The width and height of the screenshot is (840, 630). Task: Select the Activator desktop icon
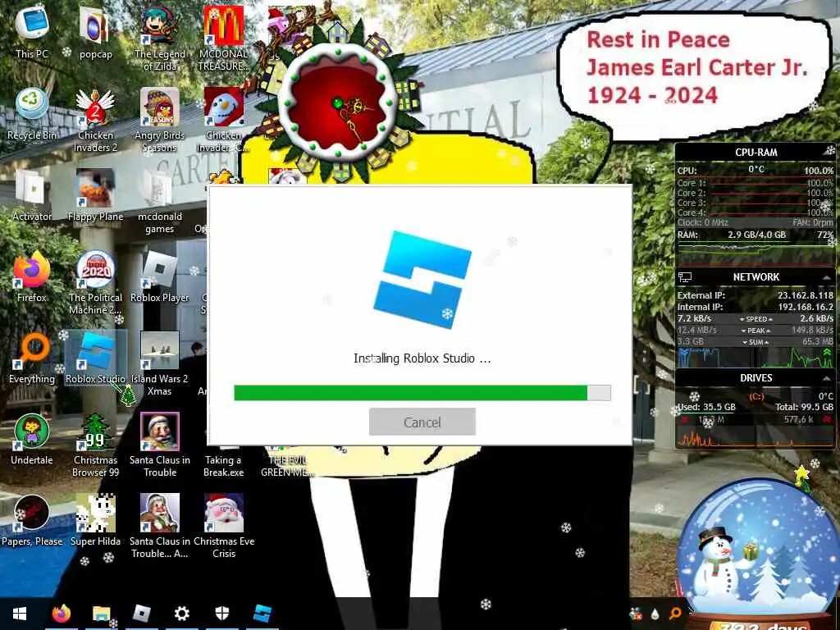click(32, 195)
